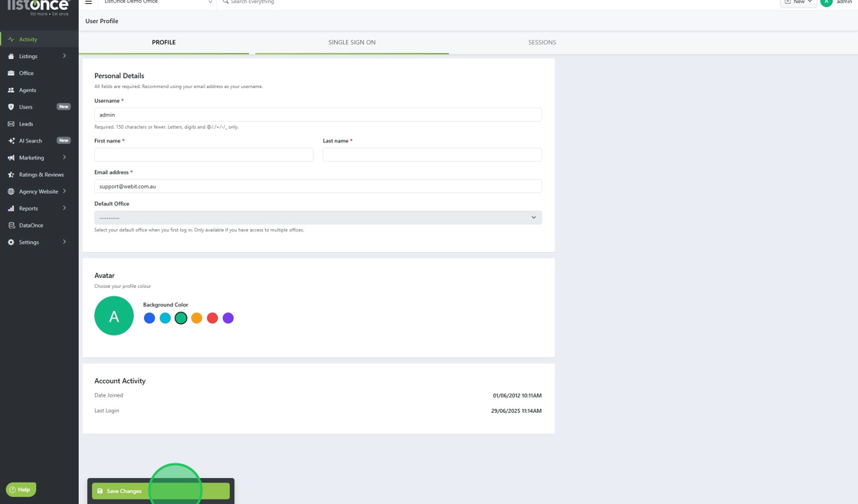858x504 pixels.
Task: Open the ListOnce Demo Office selector
Action: (158, 3)
